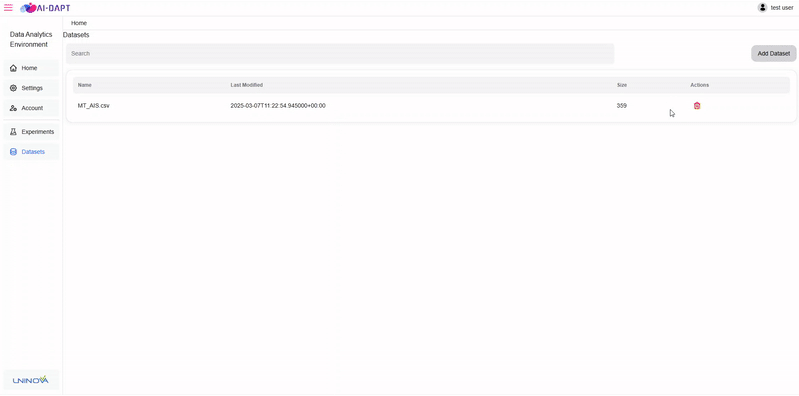Click the 2025-03-07 timestamp cell
Screen dimensions: 799x396
click(278, 105)
